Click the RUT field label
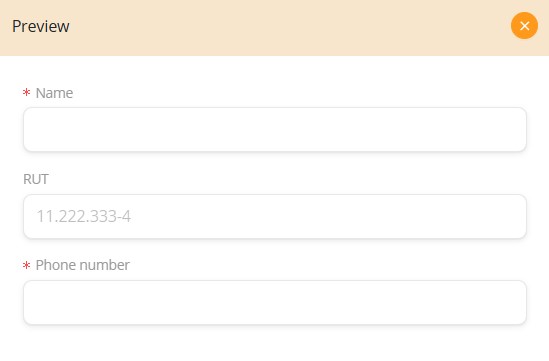 35,179
